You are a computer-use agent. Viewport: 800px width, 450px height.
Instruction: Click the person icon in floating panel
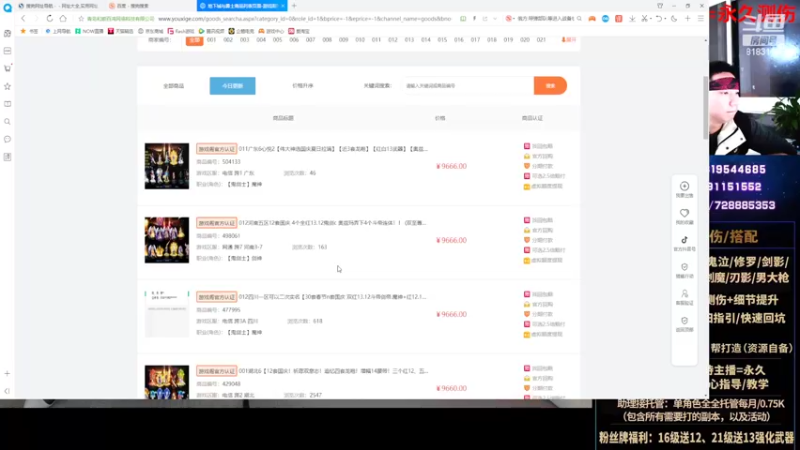pos(684,294)
